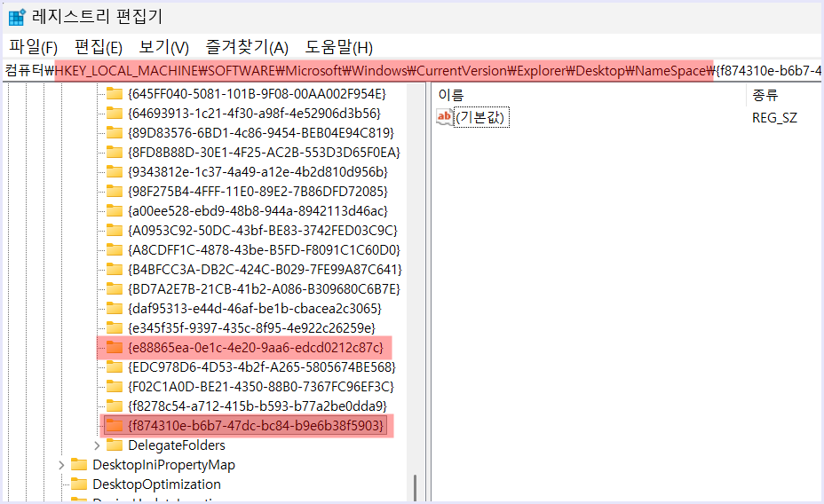
Task: Select key name {64693913-1c21-4f30-a98f-4e52906d3b56}
Action: (254, 113)
